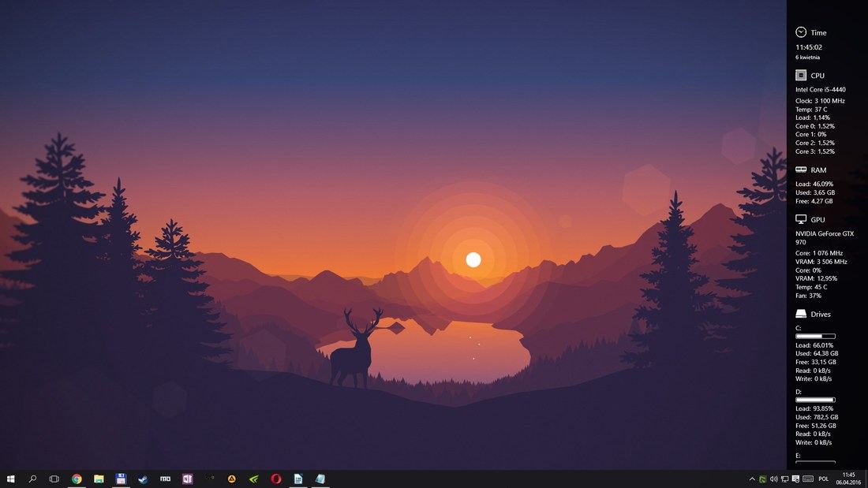
Task: Click the time value '11:45:02'
Action: (809, 47)
